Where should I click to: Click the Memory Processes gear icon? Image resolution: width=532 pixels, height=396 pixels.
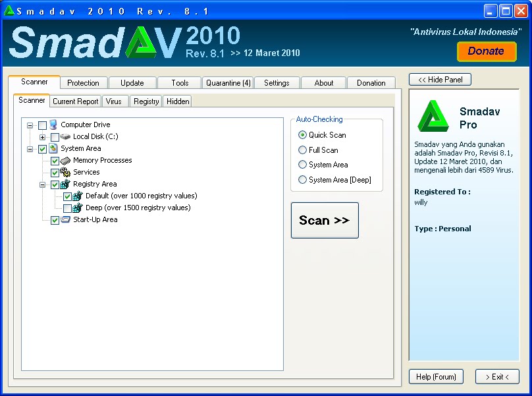pyautogui.click(x=67, y=160)
